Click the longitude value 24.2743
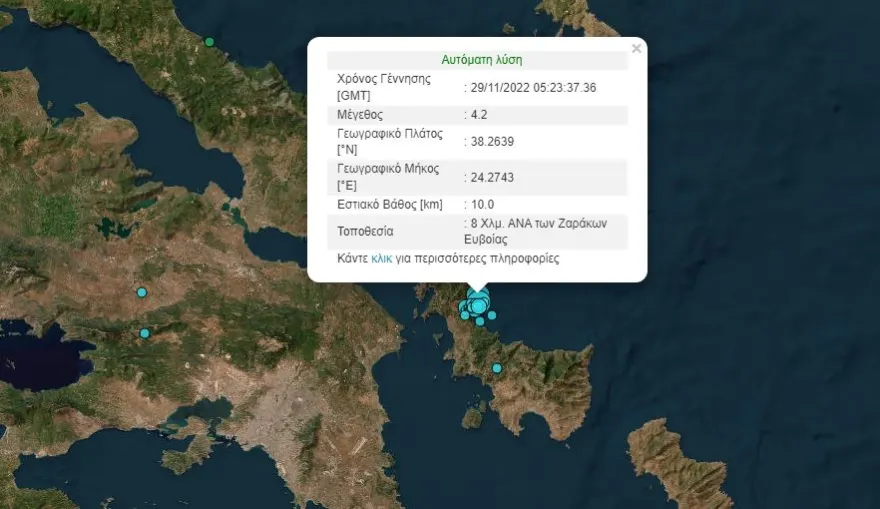This screenshot has height=509, width=880. pyautogui.click(x=492, y=177)
